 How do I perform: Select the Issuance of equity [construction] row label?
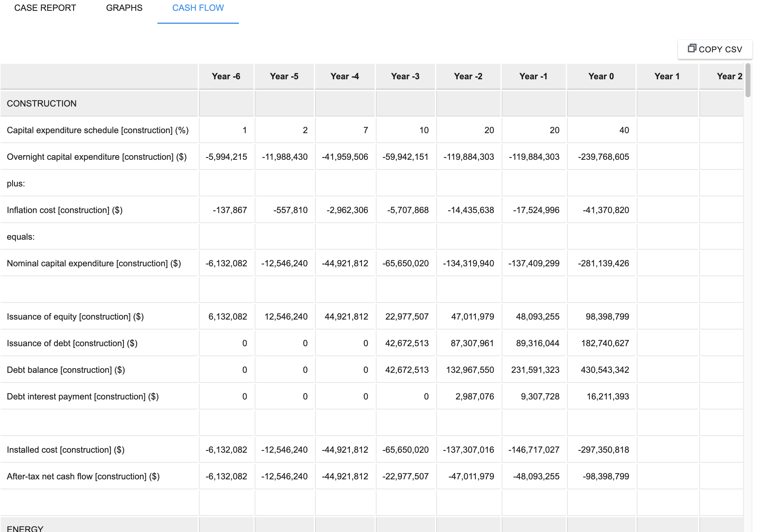pos(75,316)
